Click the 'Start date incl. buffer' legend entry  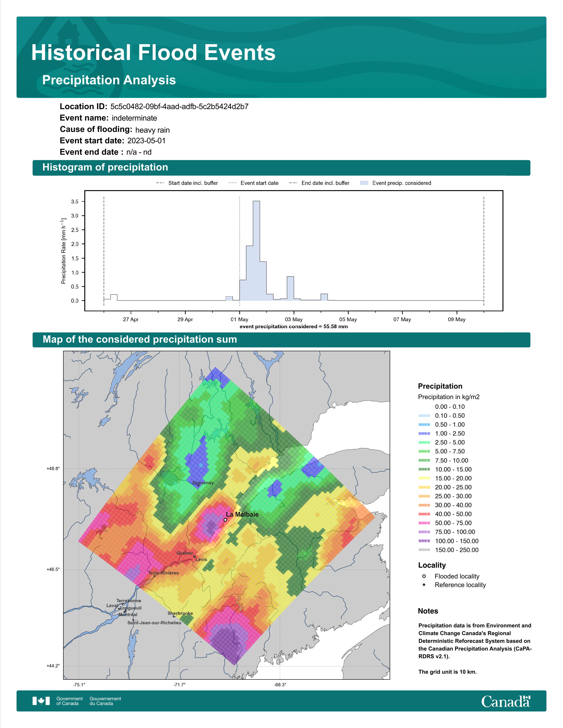[187, 183]
